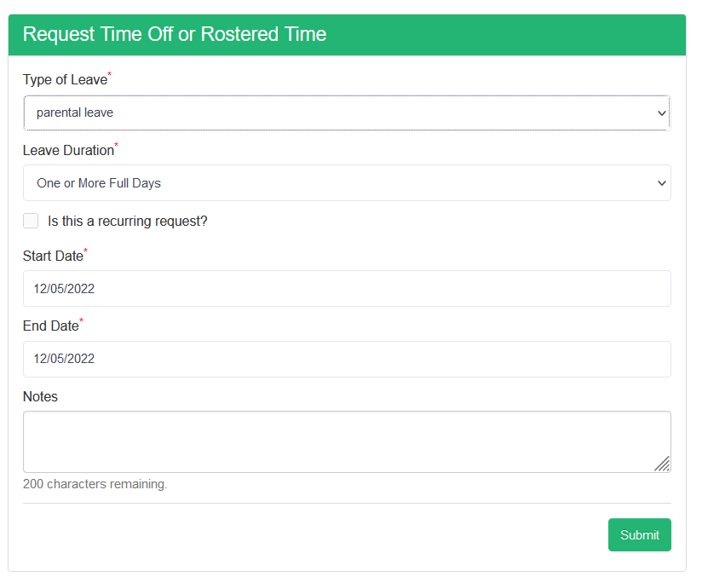Screen dimensions: 708x588
Task: Click the Request Time Off or Rostered Time header
Action: coord(175,34)
